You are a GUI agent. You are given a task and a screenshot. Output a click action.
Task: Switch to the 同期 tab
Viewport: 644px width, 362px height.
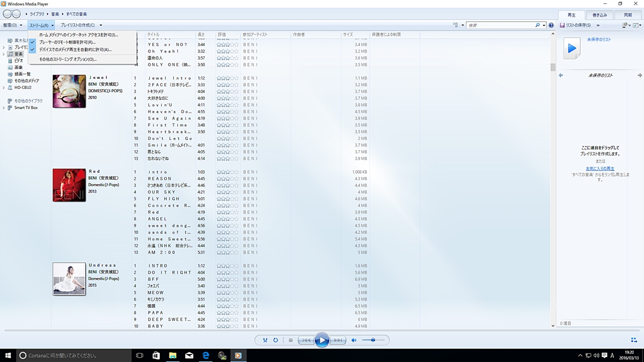point(627,15)
